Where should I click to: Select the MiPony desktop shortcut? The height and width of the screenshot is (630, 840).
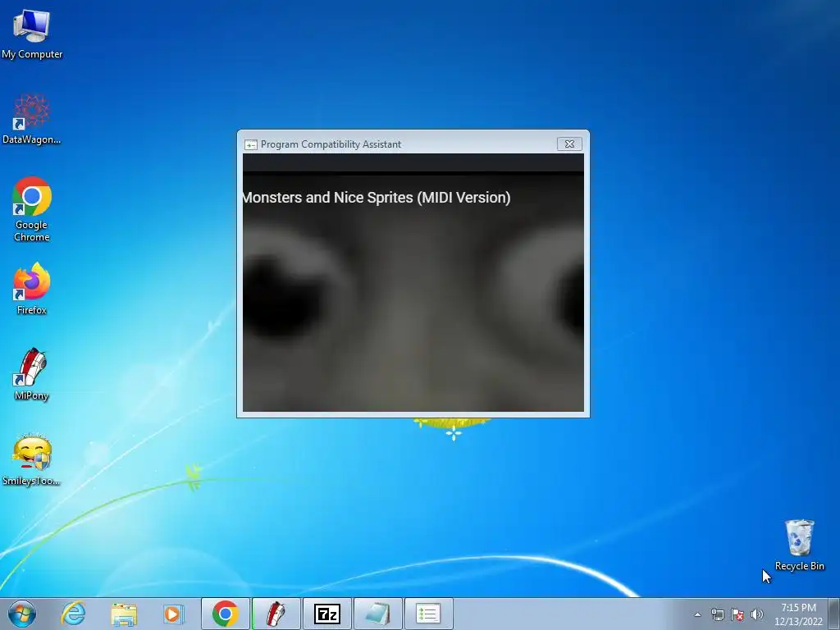click(x=32, y=374)
